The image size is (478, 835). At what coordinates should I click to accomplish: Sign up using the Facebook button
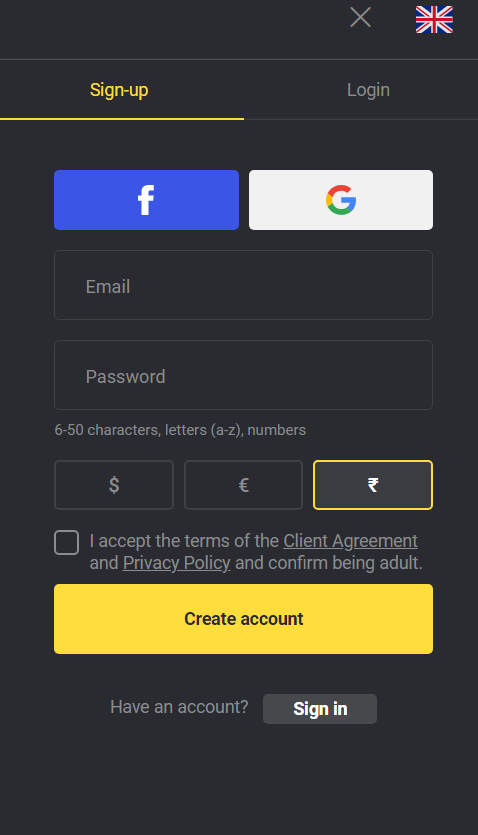coord(146,200)
